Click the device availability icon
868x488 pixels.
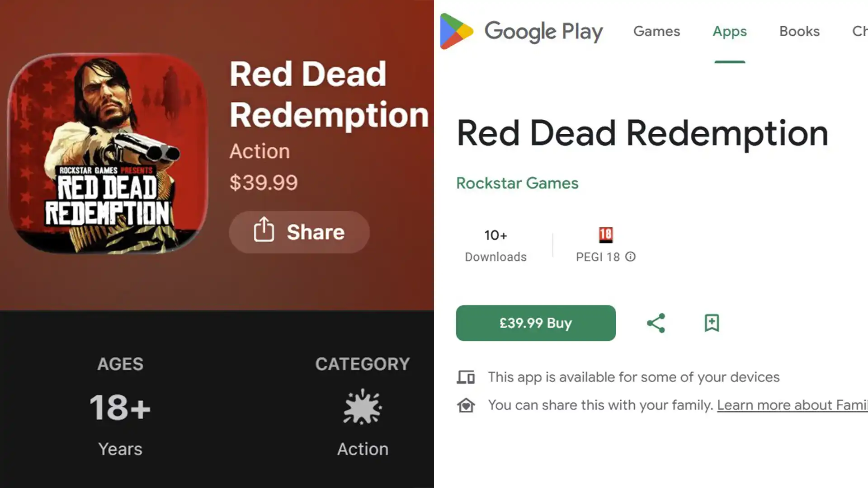click(467, 376)
